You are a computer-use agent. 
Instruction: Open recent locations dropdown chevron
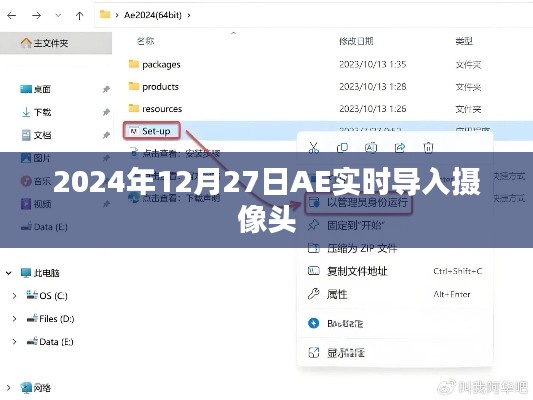point(58,15)
